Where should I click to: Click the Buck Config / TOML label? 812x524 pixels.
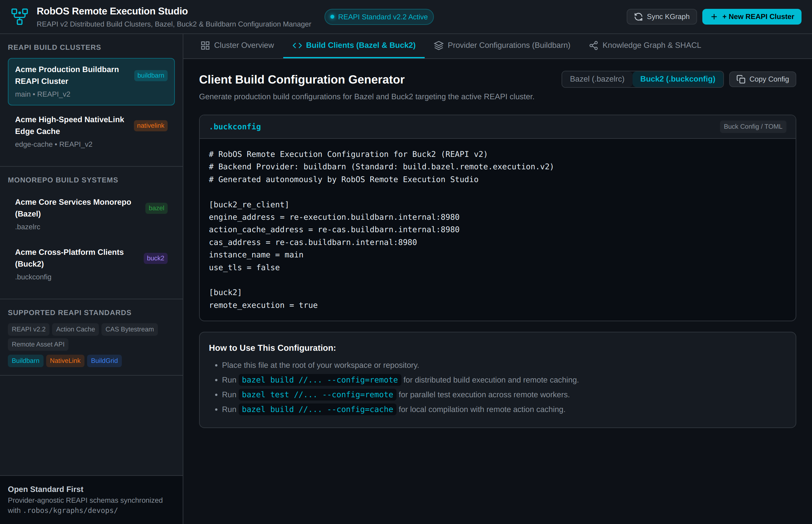click(x=752, y=126)
